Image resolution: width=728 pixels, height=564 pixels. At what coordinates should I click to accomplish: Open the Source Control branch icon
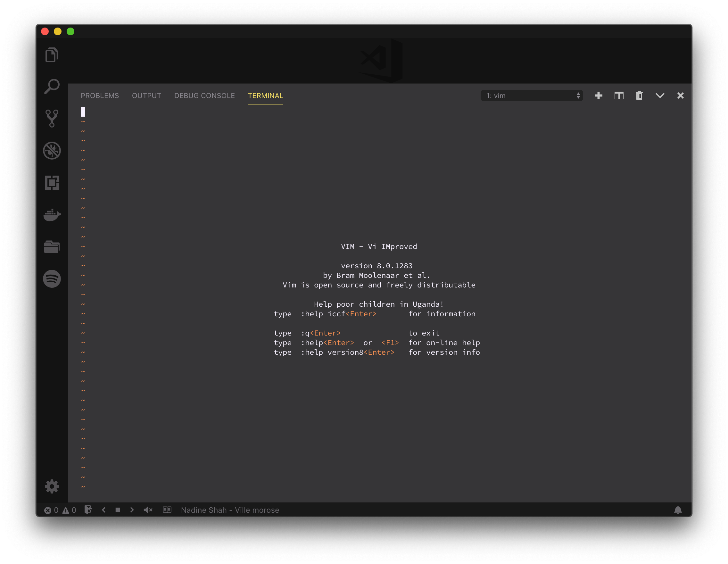click(x=52, y=118)
